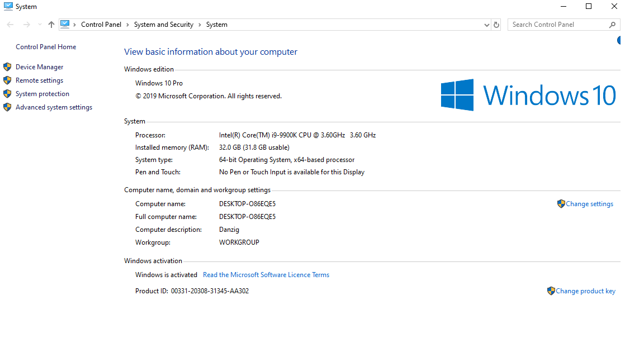The image size is (644, 362).
Task: Click shield icon beside Advanced system settings
Action: pyautogui.click(x=7, y=107)
